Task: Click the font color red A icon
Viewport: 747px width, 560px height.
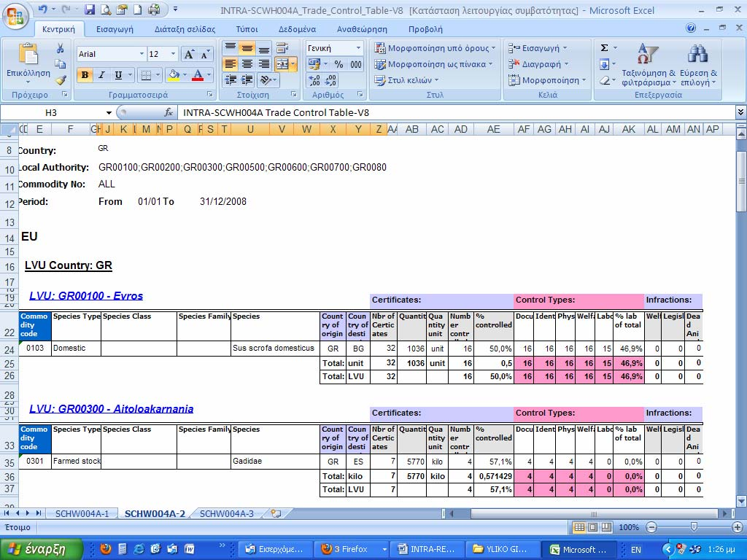Action: (198, 75)
